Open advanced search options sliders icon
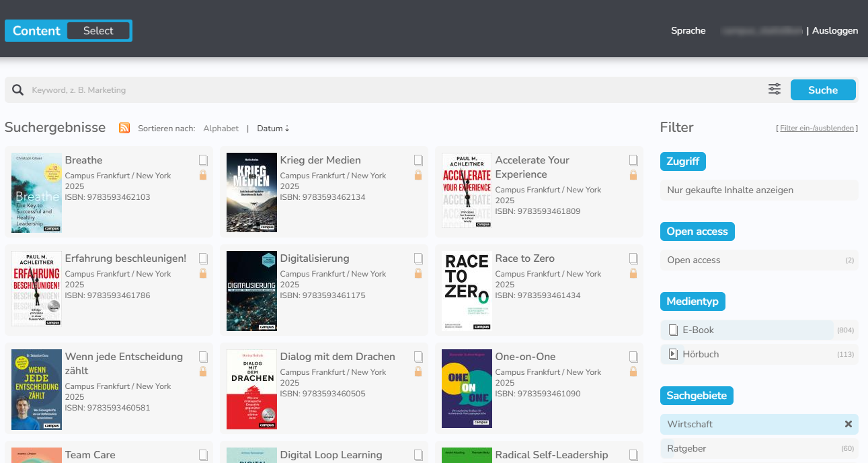Image resolution: width=868 pixels, height=463 pixels. 775,89
